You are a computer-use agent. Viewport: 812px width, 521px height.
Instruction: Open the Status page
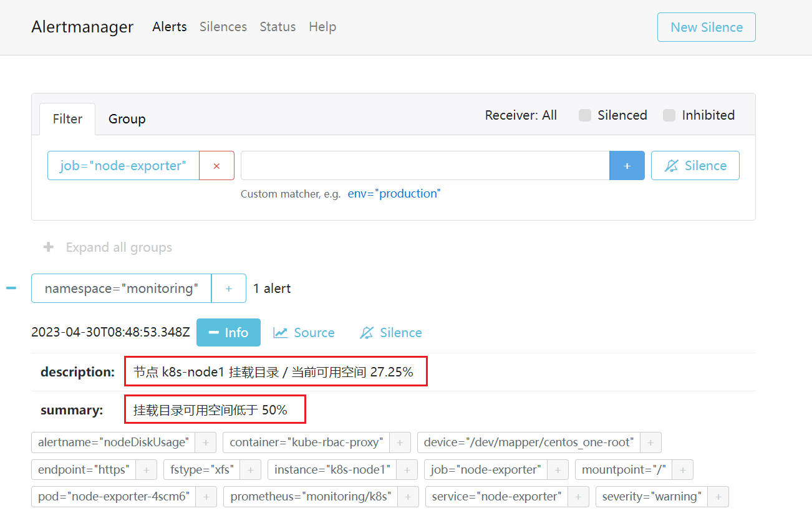[278, 27]
